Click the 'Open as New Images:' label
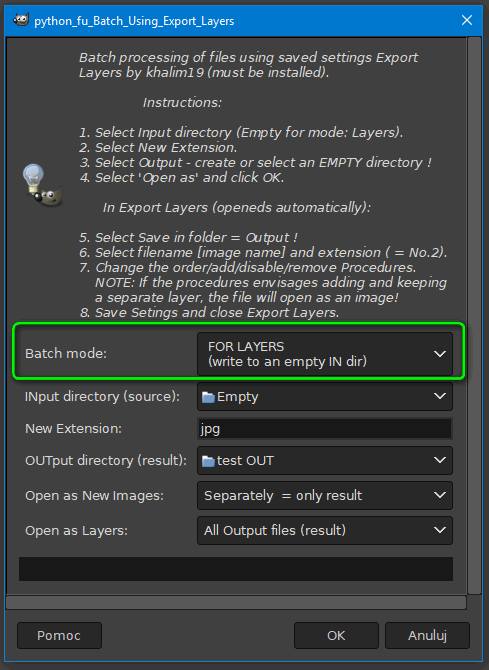 [x=94, y=496]
